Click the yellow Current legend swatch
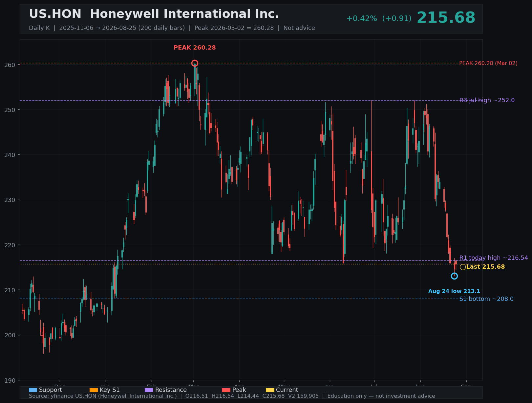 pos(270,390)
